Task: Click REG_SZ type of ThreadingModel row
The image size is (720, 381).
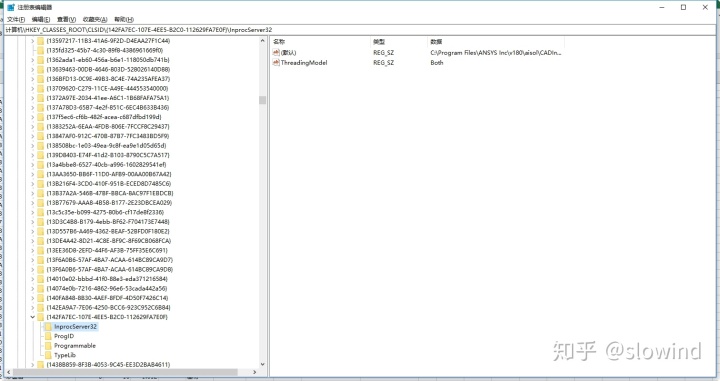Action: 383,63
